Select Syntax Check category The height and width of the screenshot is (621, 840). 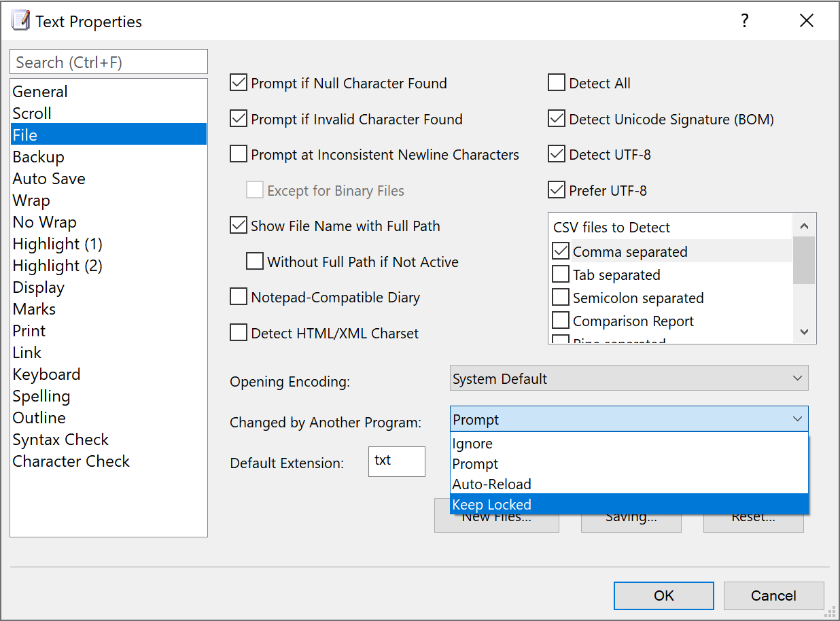[x=109, y=440]
